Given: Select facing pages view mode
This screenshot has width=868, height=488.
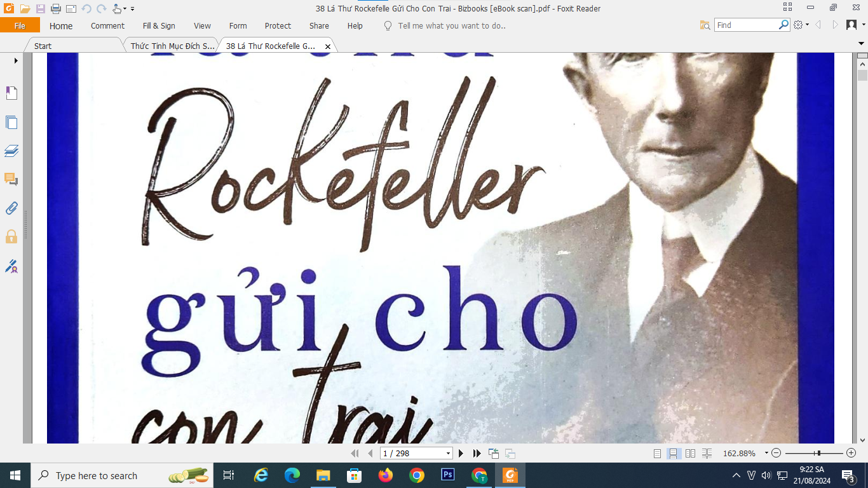Looking at the screenshot, I should [690, 453].
